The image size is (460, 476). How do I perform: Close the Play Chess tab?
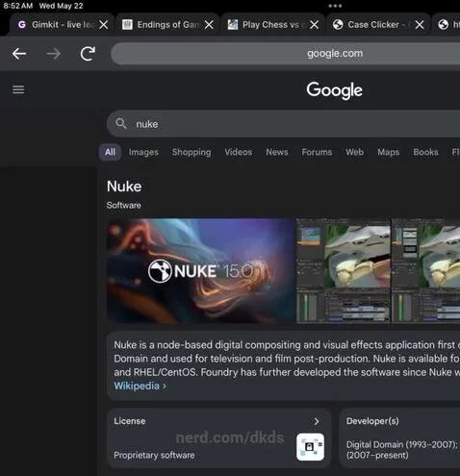coord(315,25)
